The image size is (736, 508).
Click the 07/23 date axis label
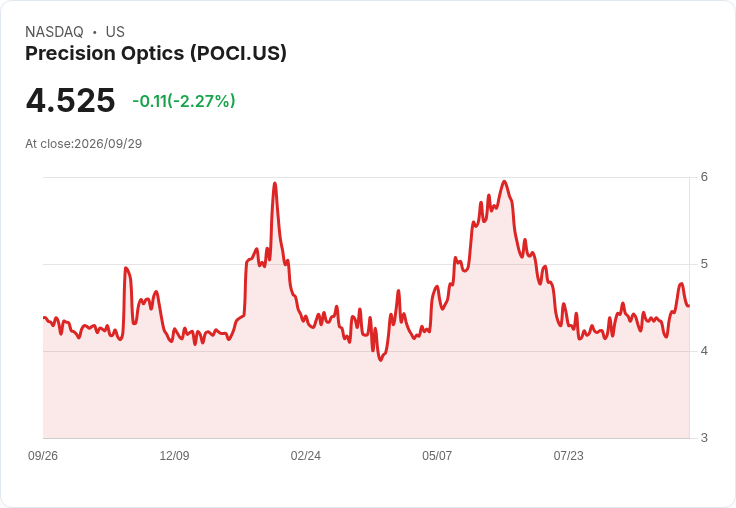click(x=568, y=455)
